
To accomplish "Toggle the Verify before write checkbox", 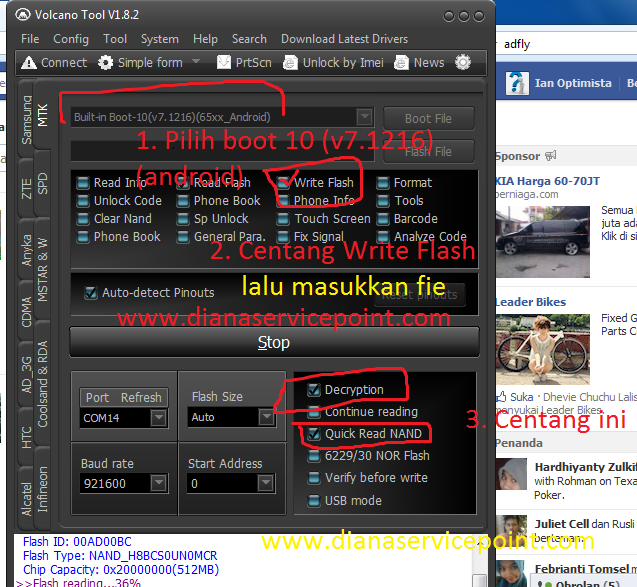I will pos(314,478).
